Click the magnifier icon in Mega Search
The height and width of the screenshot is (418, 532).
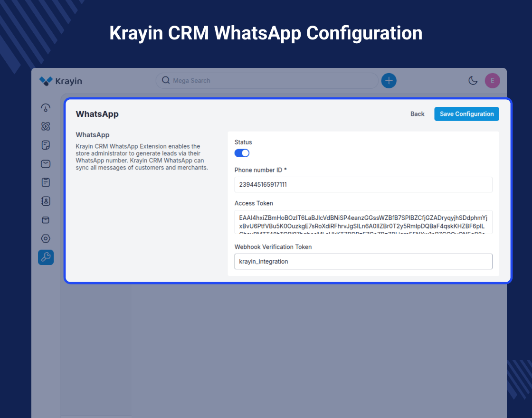click(x=166, y=80)
